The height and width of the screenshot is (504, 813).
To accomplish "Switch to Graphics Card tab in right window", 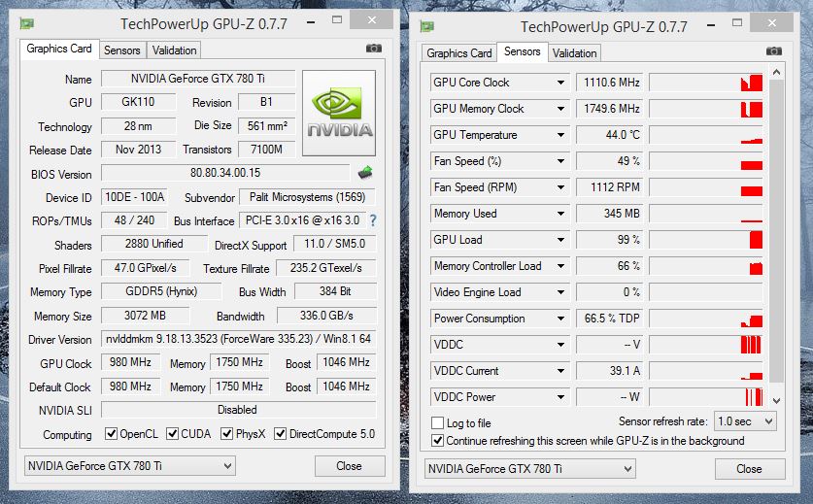I will coord(458,53).
